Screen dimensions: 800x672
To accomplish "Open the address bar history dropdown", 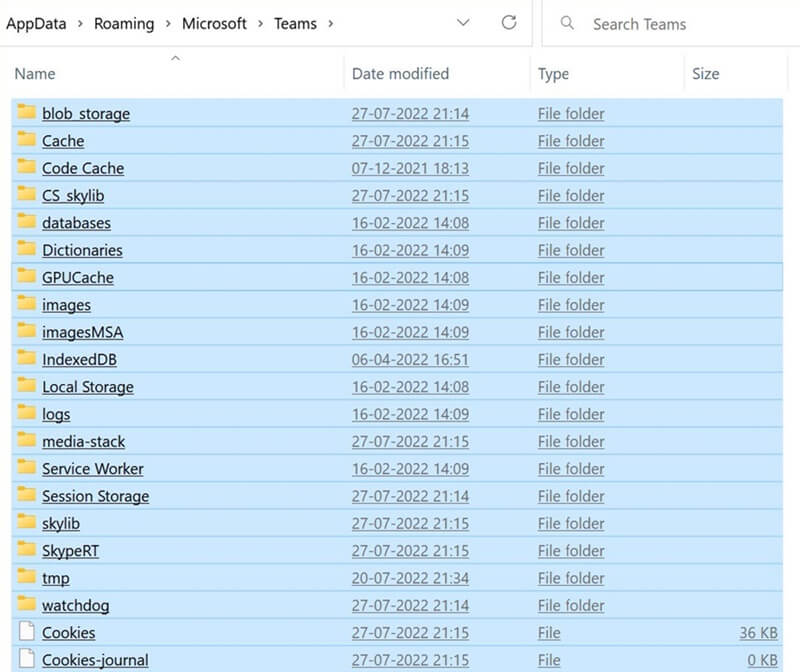I will pyautogui.click(x=462, y=23).
